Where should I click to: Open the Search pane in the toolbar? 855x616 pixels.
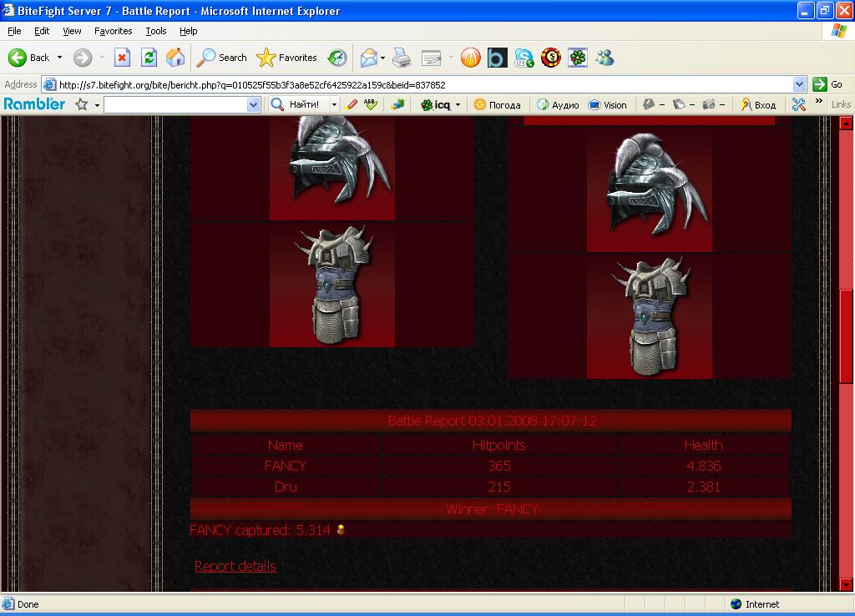(221, 58)
